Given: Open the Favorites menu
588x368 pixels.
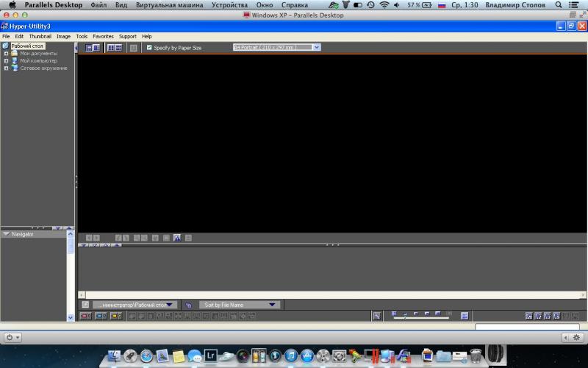Looking at the screenshot, I should [103, 36].
